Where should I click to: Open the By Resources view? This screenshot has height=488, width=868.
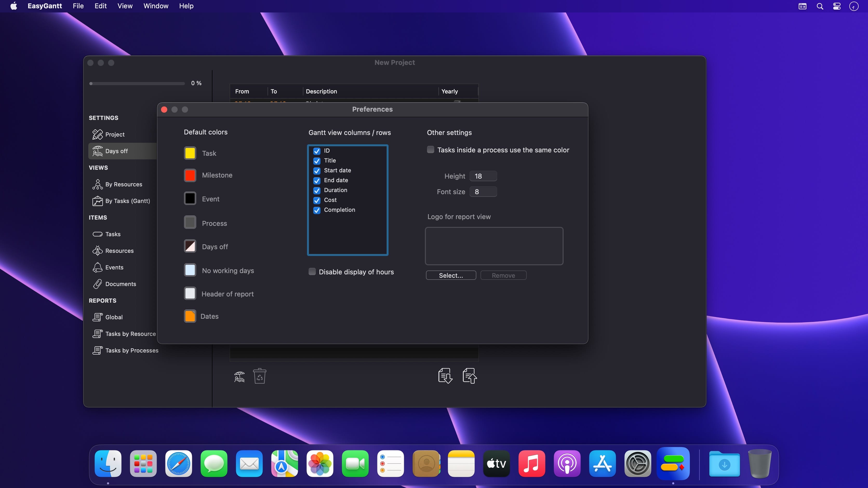123,185
